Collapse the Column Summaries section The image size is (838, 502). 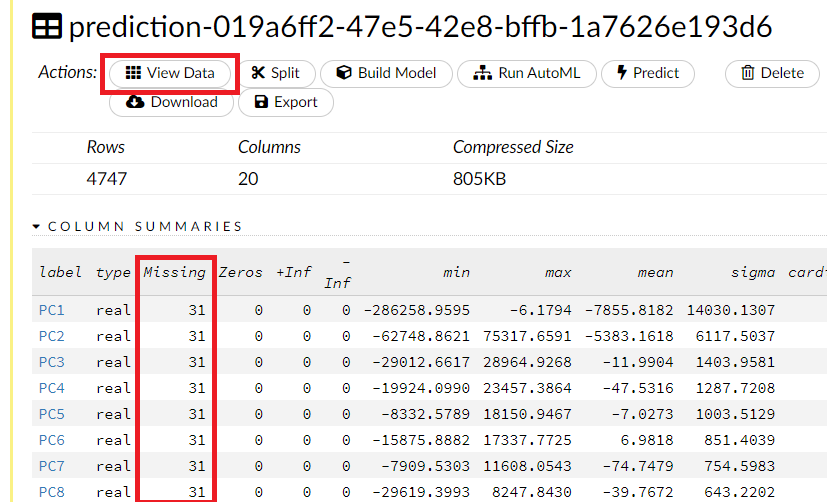click(37, 227)
